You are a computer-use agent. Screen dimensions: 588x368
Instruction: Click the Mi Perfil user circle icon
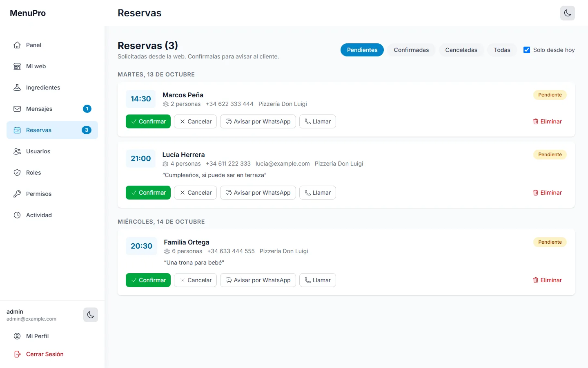pyautogui.click(x=17, y=336)
